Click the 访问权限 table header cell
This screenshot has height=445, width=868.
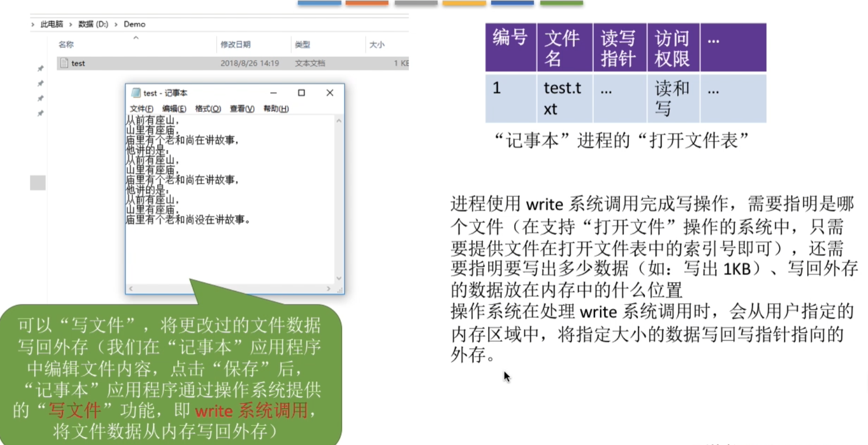674,47
